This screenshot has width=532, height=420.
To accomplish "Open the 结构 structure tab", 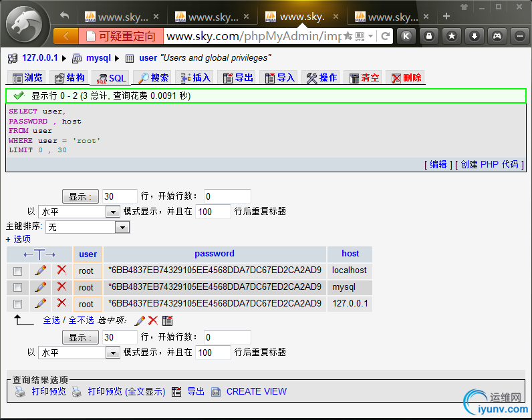I will click(70, 78).
